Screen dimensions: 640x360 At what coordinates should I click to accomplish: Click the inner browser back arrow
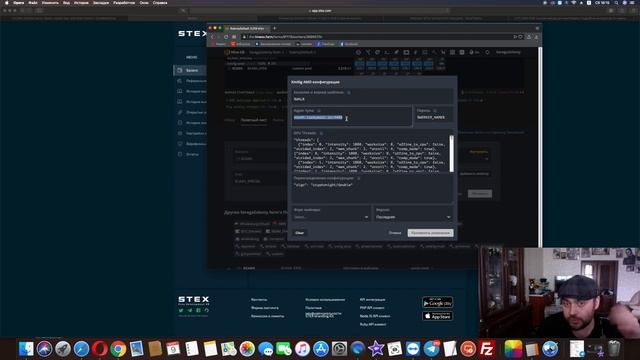[213, 37]
